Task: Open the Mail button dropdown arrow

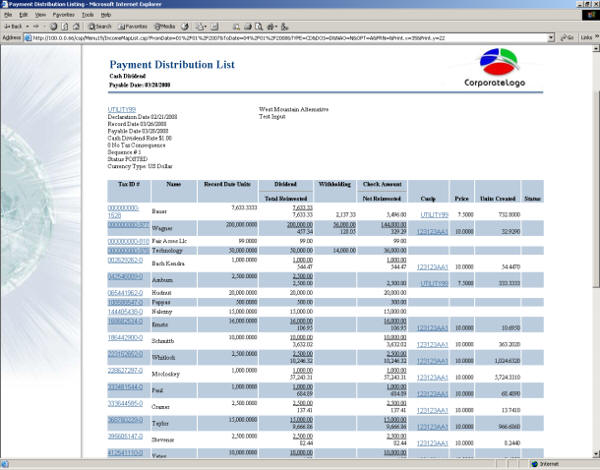Action: (205, 26)
